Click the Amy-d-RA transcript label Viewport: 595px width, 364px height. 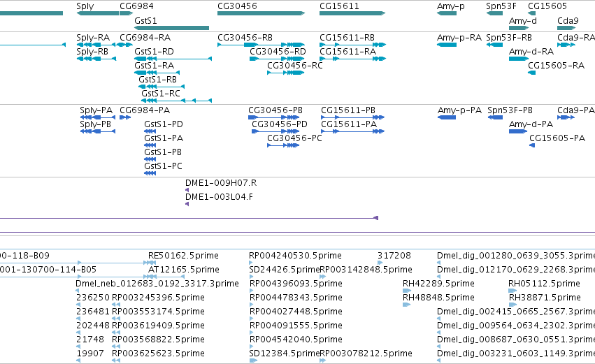click(531, 52)
